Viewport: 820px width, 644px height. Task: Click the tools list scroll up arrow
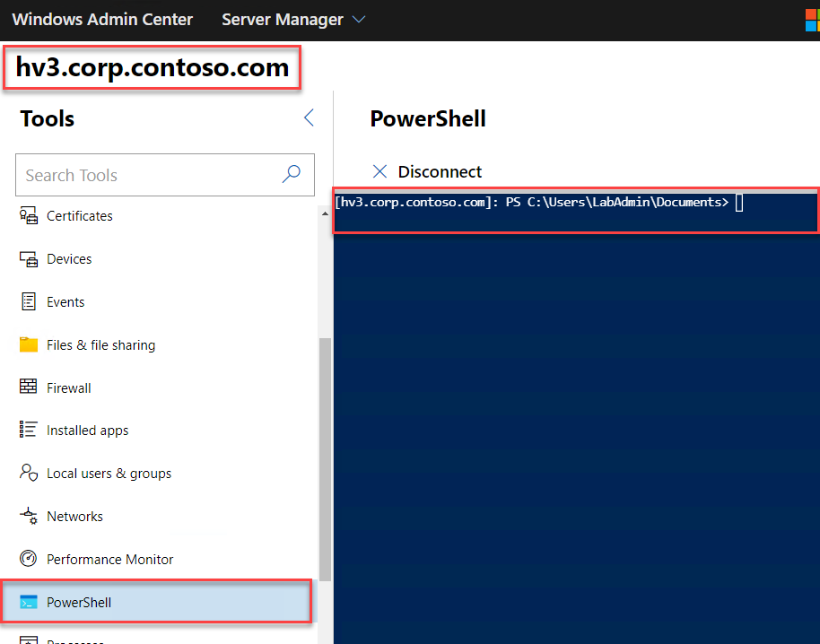[325, 213]
